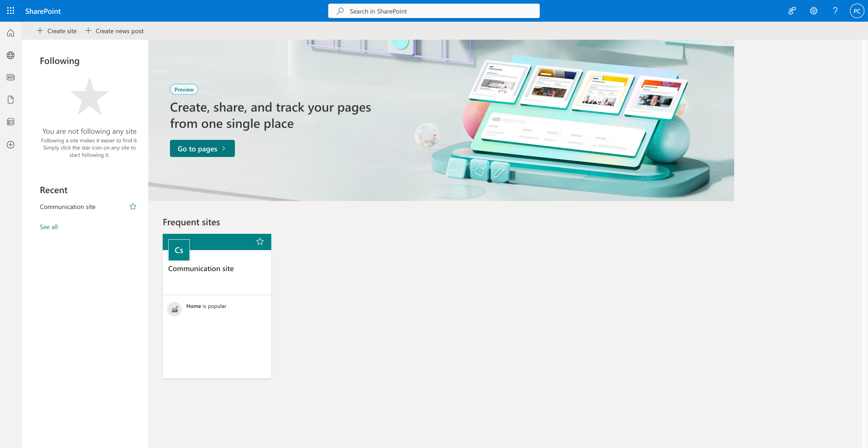Image resolution: width=868 pixels, height=448 pixels.
Task: Click Create site command
Action: pyautogui.click(x=57, y=31)
